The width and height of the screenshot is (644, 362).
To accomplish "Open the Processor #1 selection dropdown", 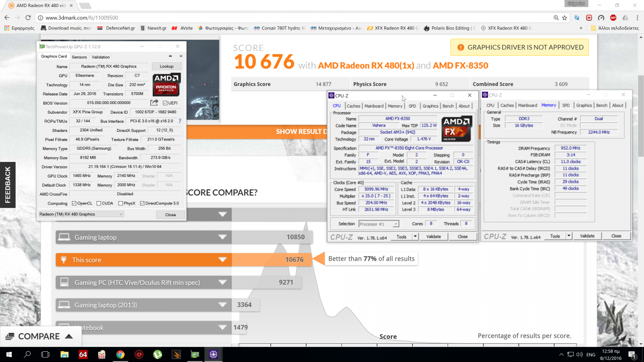I will point(378,224).
